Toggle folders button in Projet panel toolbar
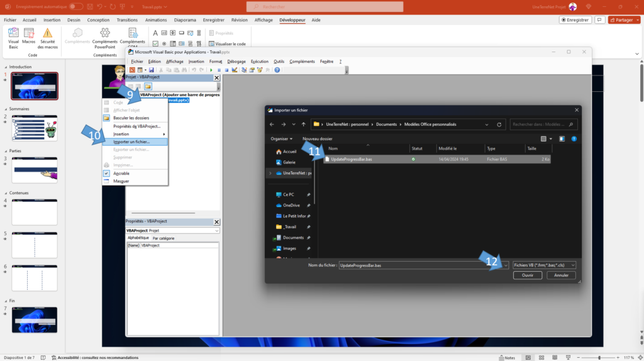 point(148,87)
